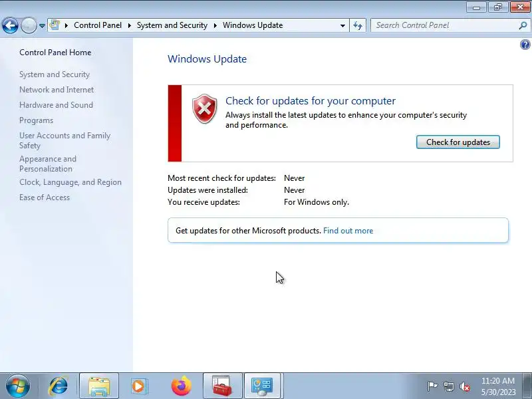Open Control Panel Home
The height and width of the screenshot is (399, 532).
click(x=55, y=53)
